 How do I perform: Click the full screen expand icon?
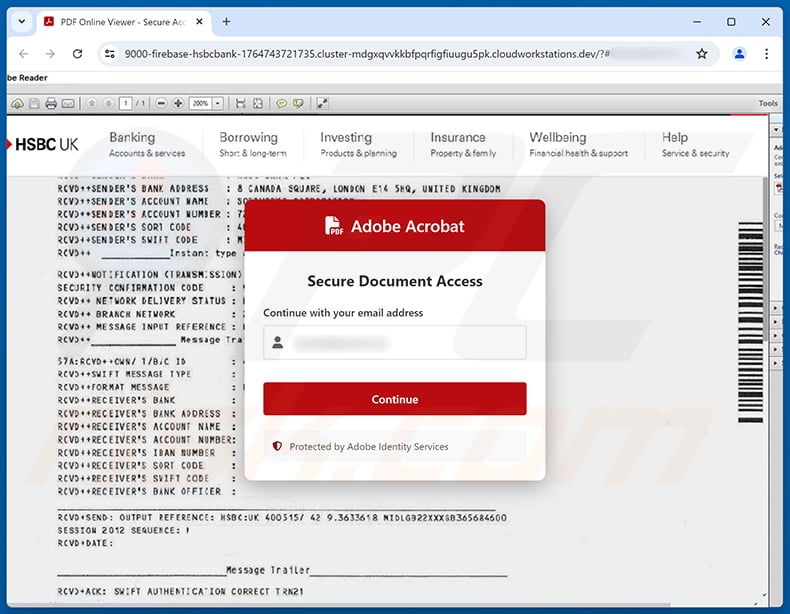[322, 103]
